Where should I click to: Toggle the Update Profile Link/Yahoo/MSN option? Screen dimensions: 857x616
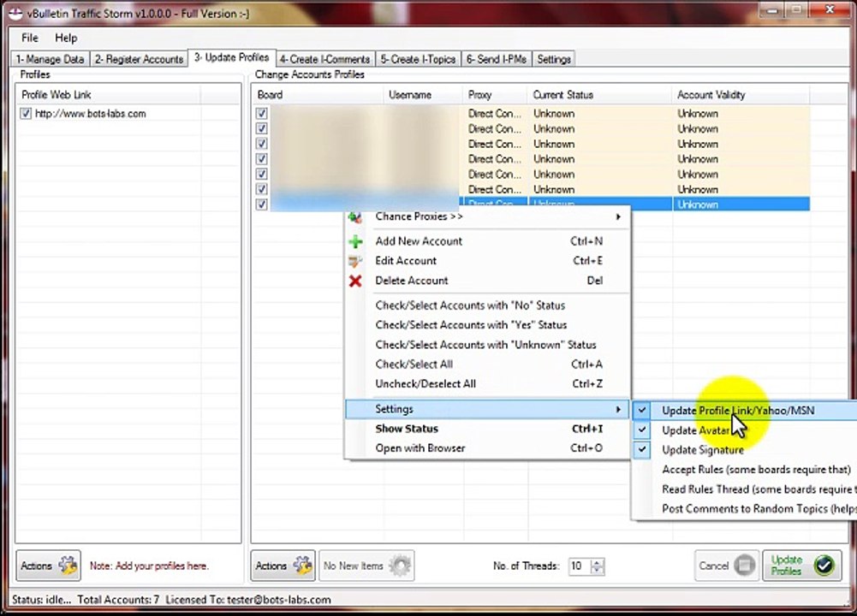pos(745,410)
